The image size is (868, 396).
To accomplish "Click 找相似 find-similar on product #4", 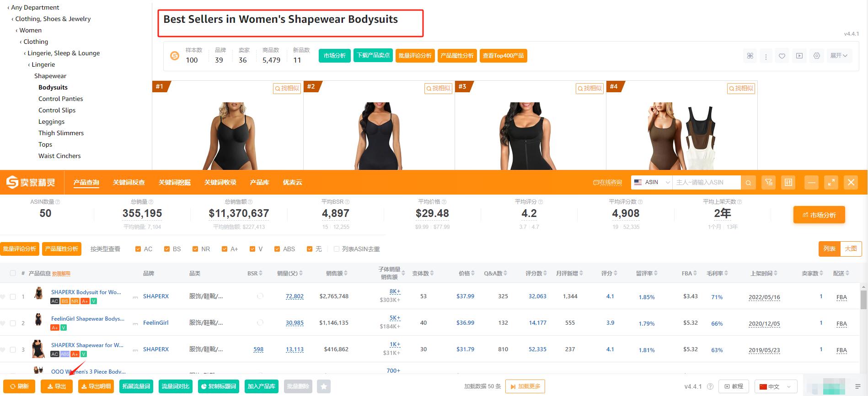I will pyautogui.click(x=741, y=88).
